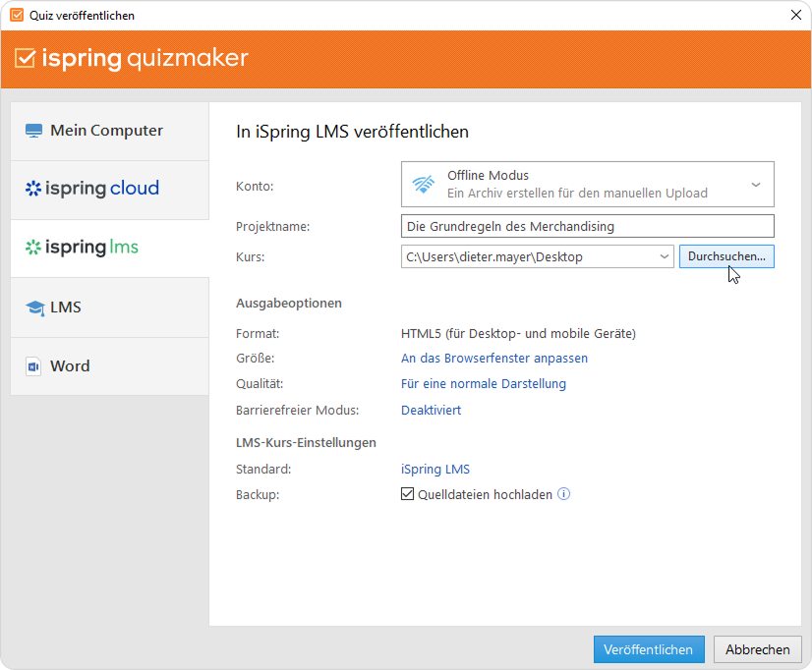Open the Konto account dropdown
Viewport: 812px width, 670px height.
tap(755, 184)
